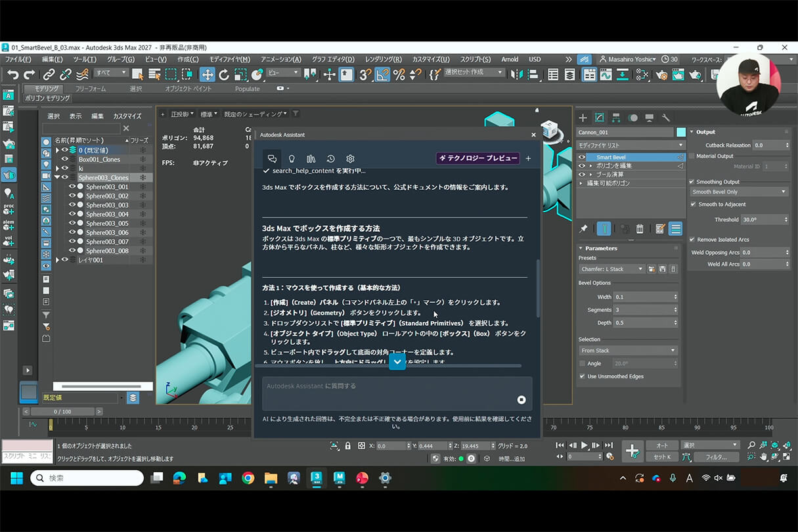
Task: Click the Redo arrow in main toolbar
Action: [x=29, y=75]
